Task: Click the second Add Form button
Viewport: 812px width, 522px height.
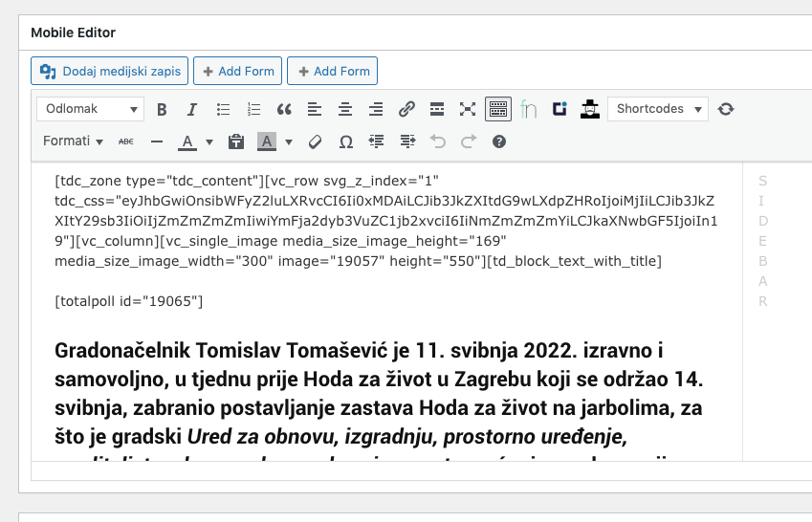Action: [x=333, y=71]
